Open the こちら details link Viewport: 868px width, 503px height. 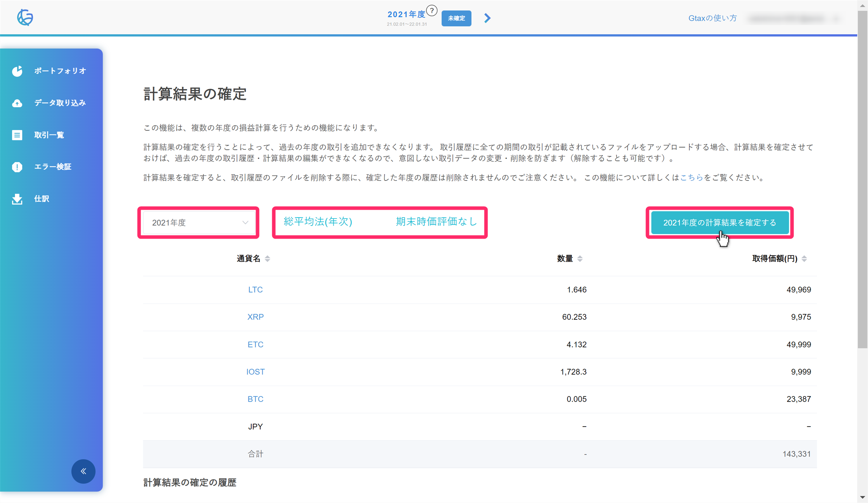pos(691,177)
